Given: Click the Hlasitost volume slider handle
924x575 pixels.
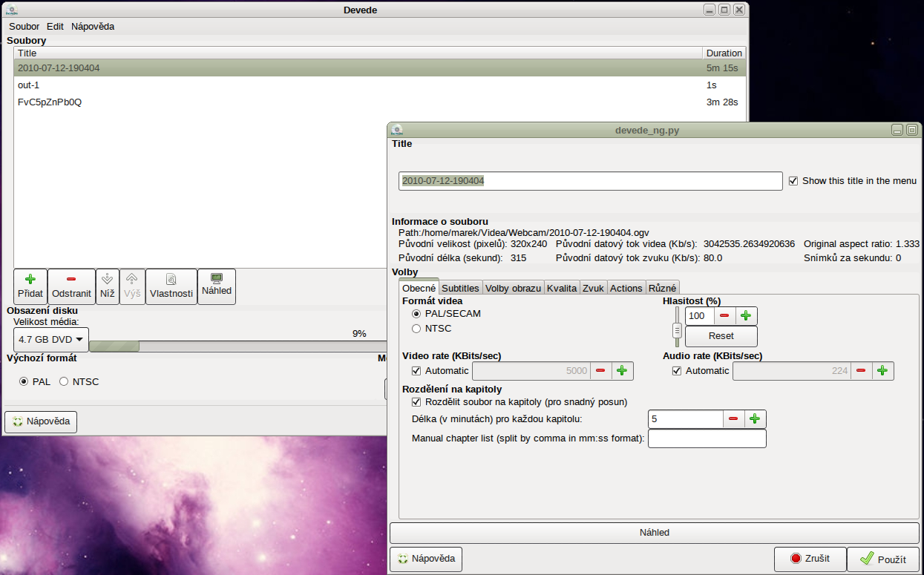Looking at the screenshot, I should 677,330.
